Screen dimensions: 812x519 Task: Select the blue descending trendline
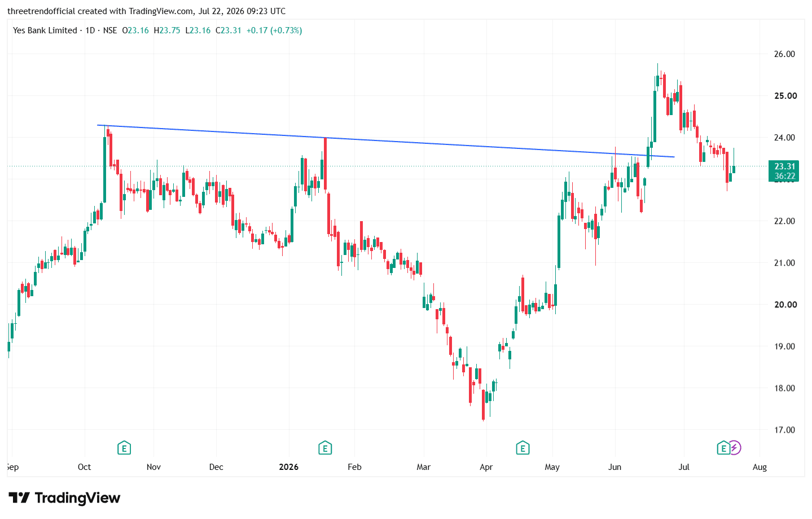click(x=385, y=141)
